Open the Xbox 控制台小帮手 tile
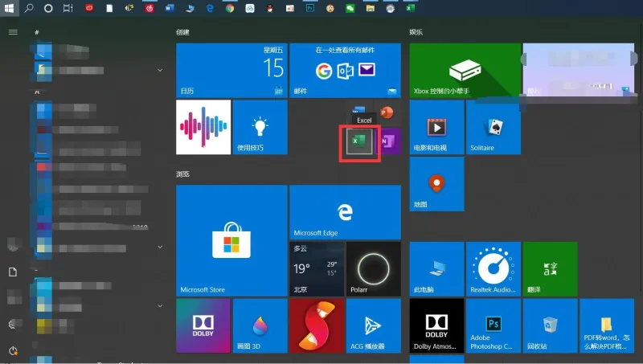Screen dimensions: 643x364 click(x=465, y=71)
